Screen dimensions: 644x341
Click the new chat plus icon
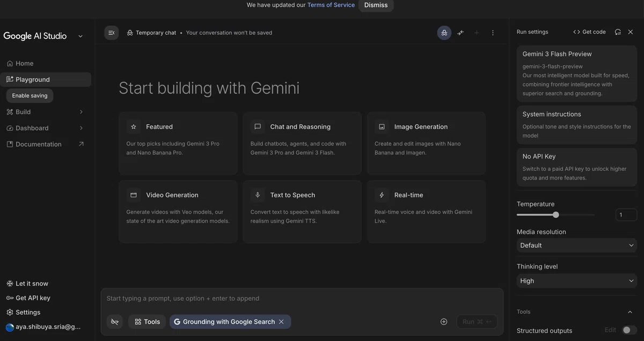click(x=477, y=33)
